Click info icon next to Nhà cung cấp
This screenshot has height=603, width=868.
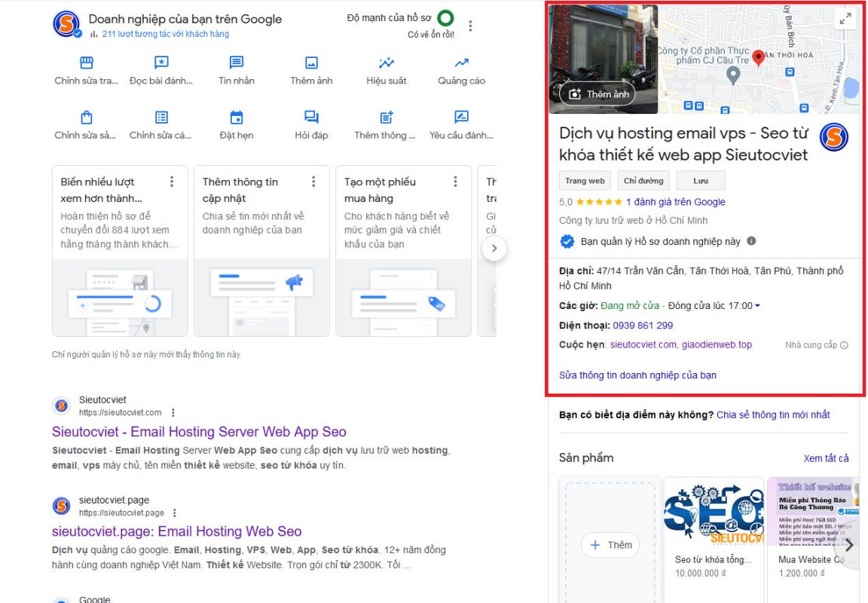pos(844,345)
